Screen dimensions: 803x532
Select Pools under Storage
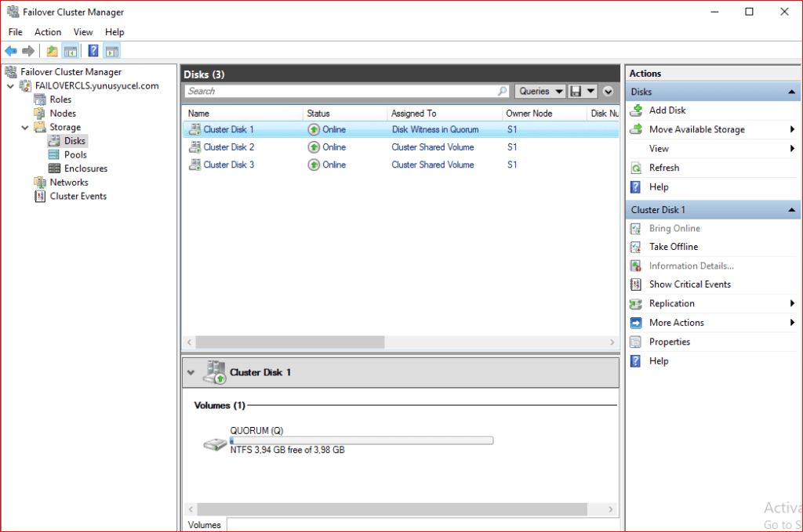pos(75,154)
